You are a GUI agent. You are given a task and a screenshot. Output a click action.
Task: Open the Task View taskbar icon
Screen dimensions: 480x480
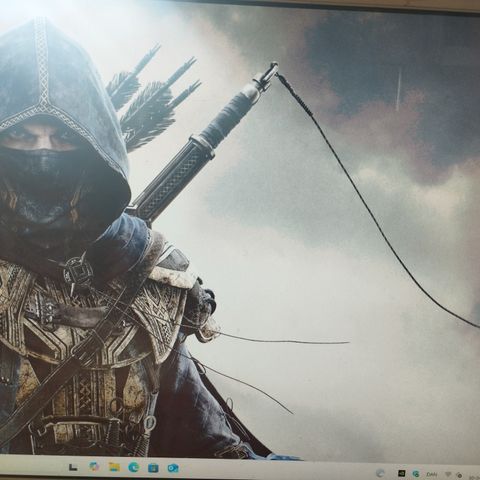tap(73, 467)
